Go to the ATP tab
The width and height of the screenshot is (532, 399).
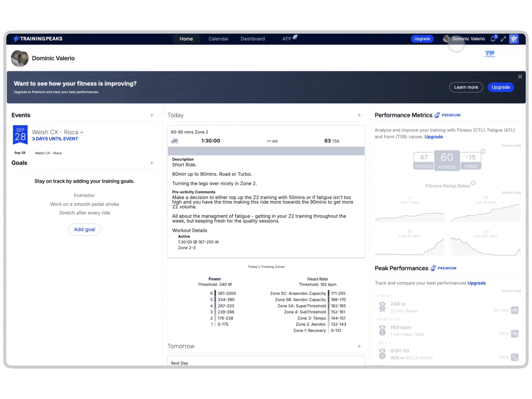(x=287, y=39)
